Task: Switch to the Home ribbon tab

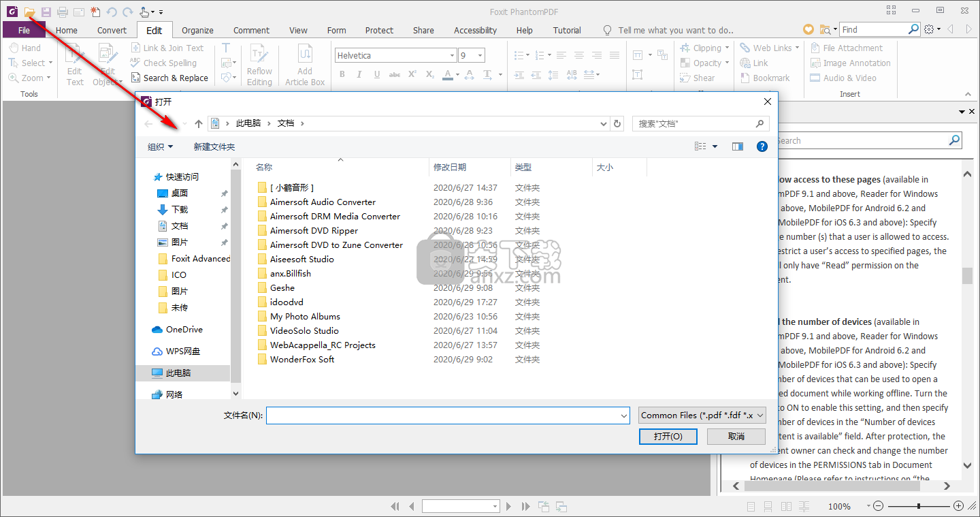Action: [x=67, y=30]
